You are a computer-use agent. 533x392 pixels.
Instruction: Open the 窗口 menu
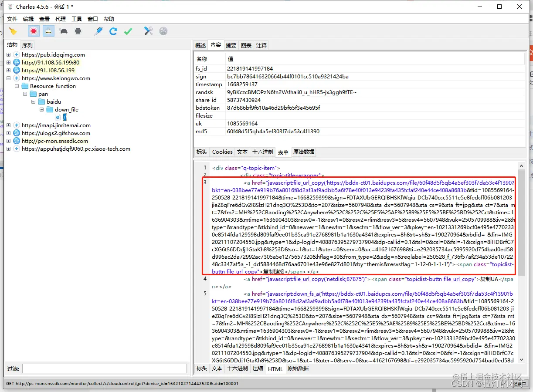point(93,19)
